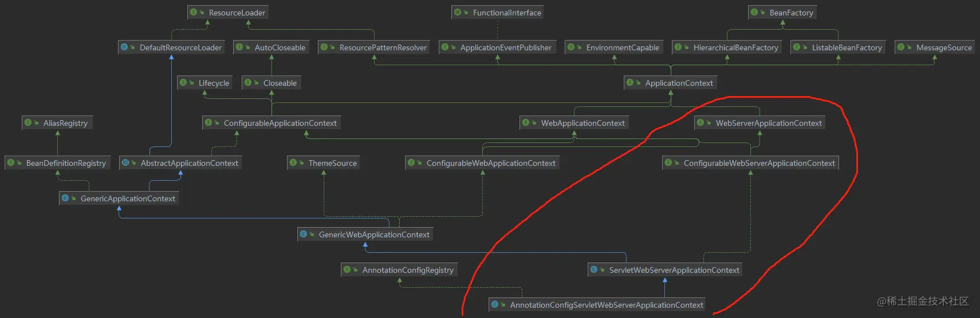Click the interface icon beside AnnotationConfigRegistry
Screen dimensions: 980x318
[347, 269]
